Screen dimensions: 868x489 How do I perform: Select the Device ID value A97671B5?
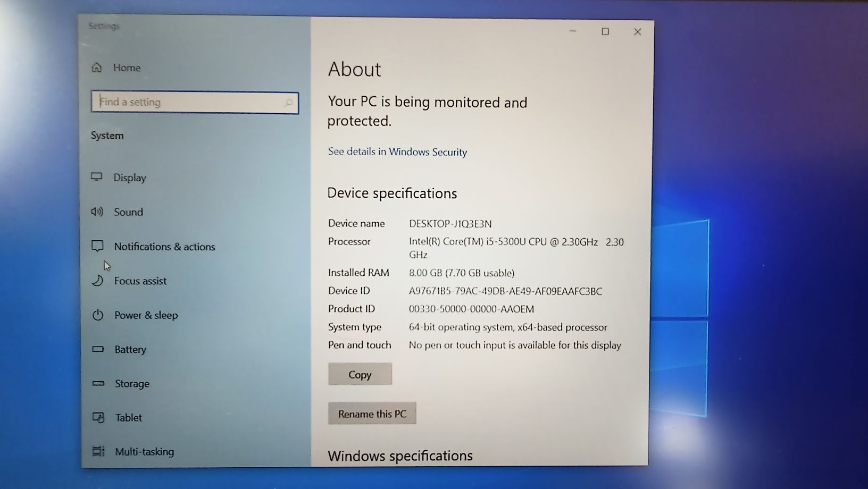[x=505, y=291]
